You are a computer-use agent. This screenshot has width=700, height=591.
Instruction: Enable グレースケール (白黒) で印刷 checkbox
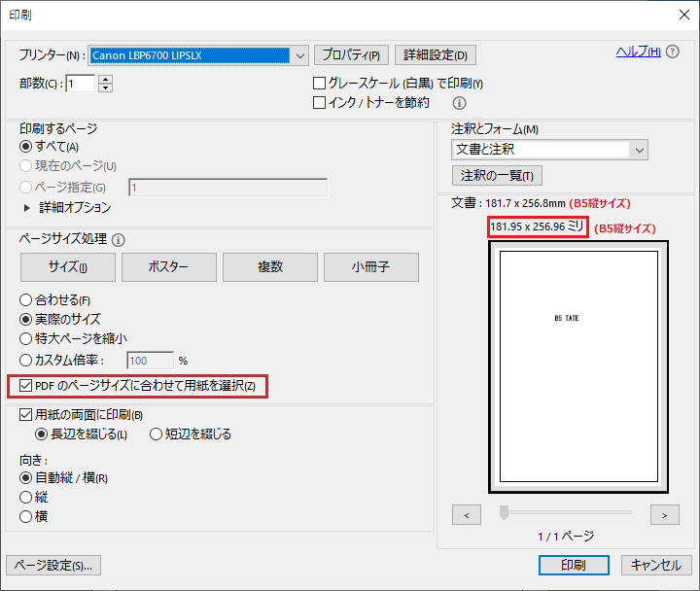tap(319, 84)
